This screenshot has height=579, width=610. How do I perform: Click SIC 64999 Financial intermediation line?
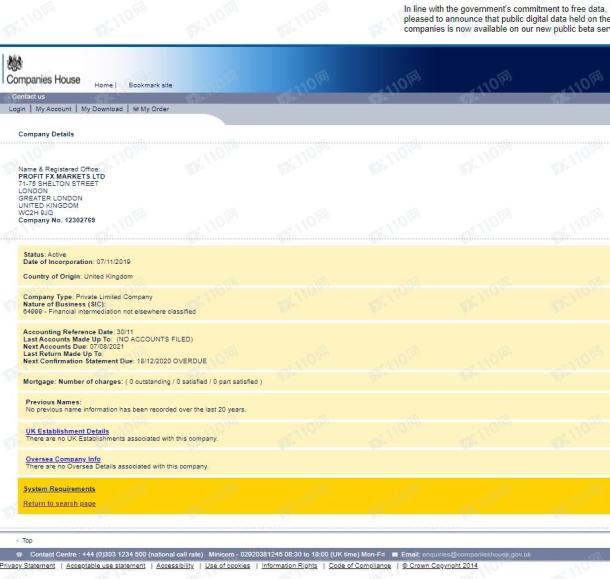coord(109,312)
